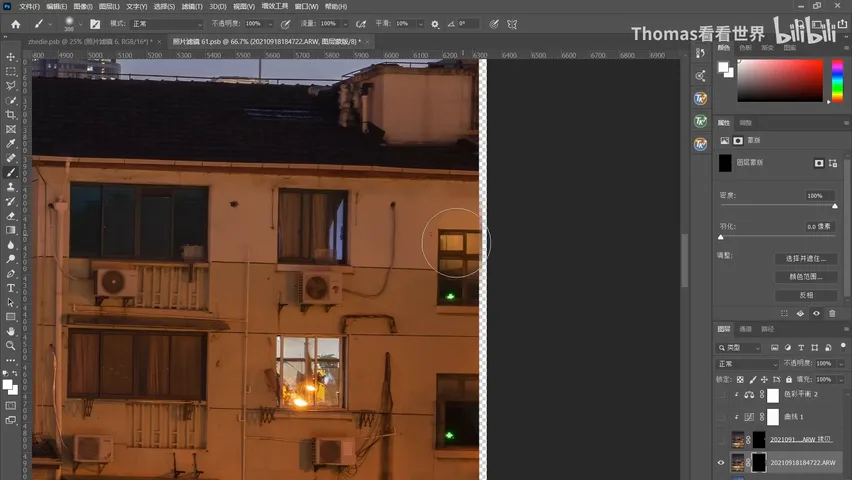Screen dimensions: 852x480
Task: Select the Hand tool
Action: [x=11, y=331]
